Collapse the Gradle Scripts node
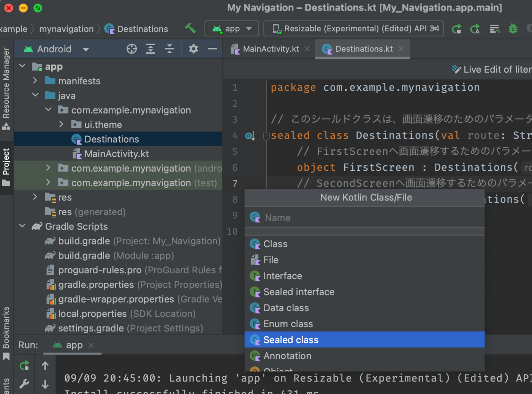This screenshot has height=394, width=532. click(x=22, y=226)
